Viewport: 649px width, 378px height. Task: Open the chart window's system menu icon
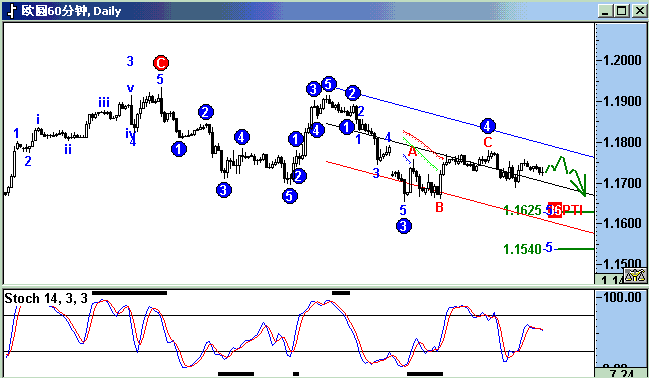[12, 11]
